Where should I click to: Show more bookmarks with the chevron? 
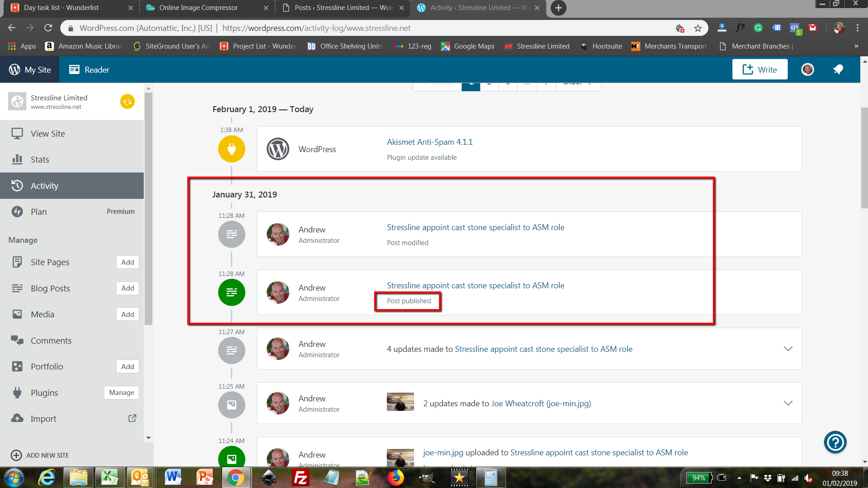(x=856, y=46)
